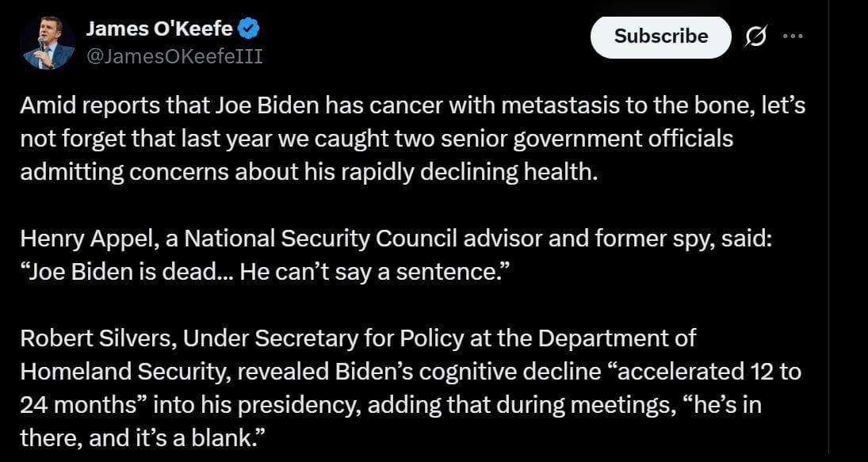Open Grok explain icon beside Subscribe

pyautogui.click(x=755, y=37)
